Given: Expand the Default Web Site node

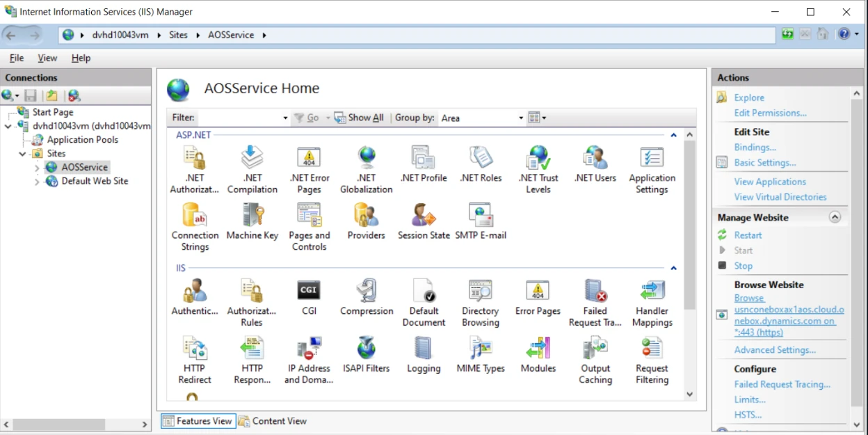Looking at the screenshot, I should point(37,182).
